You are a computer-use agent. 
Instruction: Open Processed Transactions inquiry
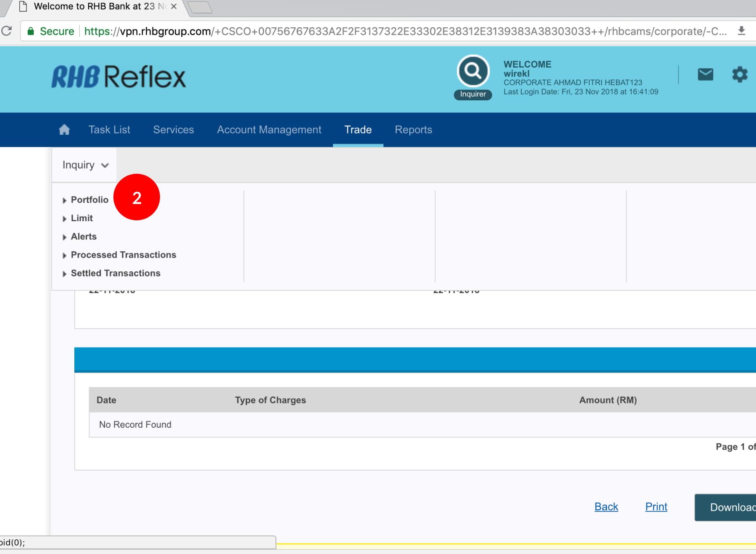point(123,255)
